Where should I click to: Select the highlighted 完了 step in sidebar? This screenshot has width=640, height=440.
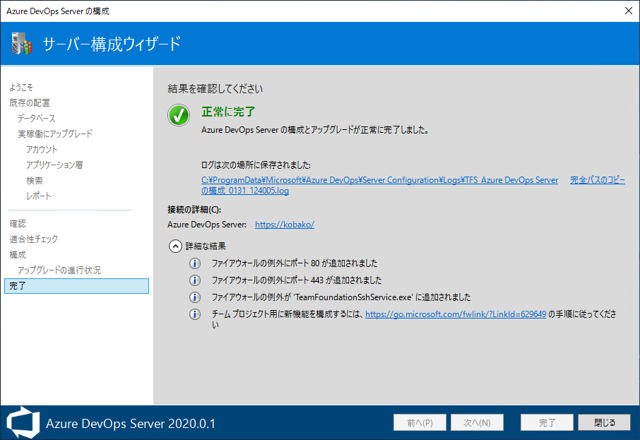tap(76, 286)
